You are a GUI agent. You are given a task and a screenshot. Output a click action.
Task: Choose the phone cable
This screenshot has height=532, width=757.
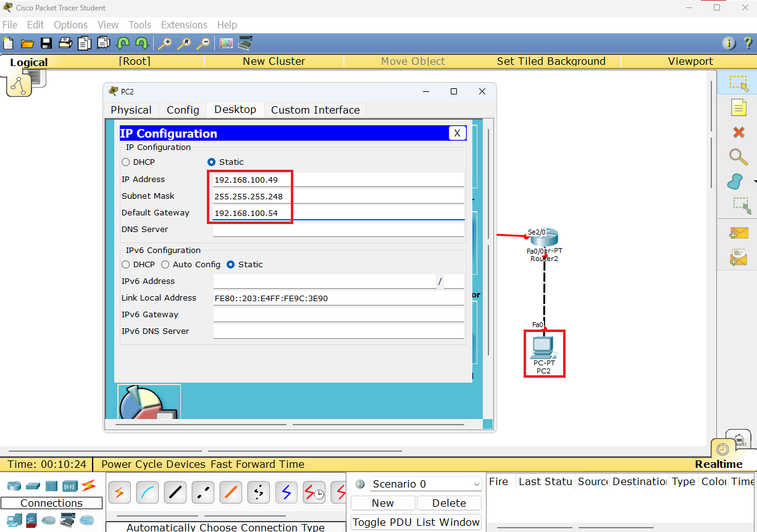pyautogui.click(x=259, y=493)
